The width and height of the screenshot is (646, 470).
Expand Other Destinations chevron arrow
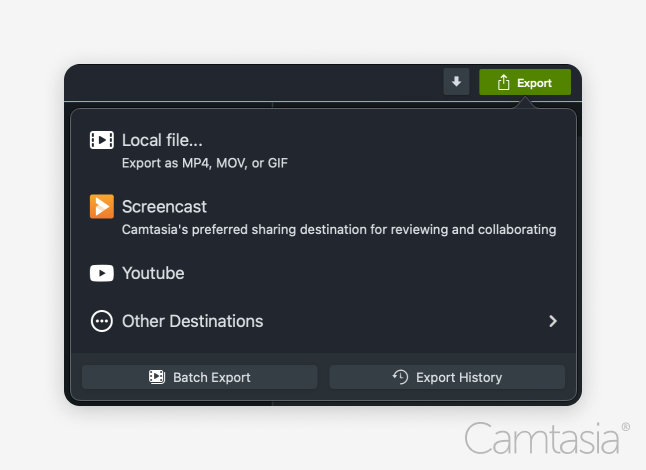click(x=553, y=321)
